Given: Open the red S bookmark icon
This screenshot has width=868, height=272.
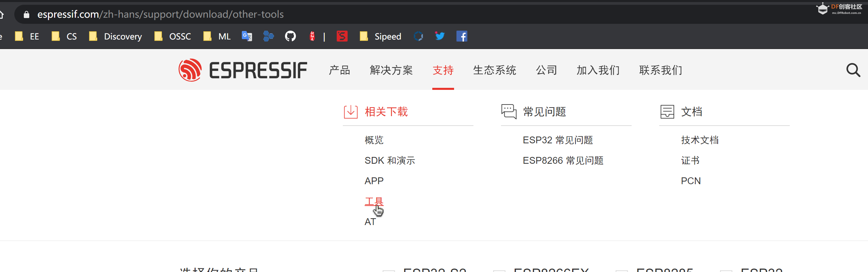Looking at the screenshot, I should coord(342,36).
